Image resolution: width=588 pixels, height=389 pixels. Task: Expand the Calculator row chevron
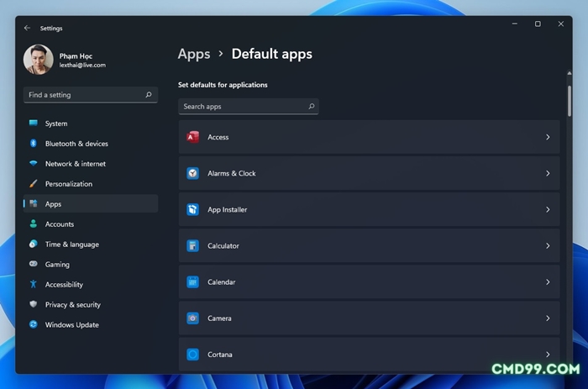tap(548, 246)
